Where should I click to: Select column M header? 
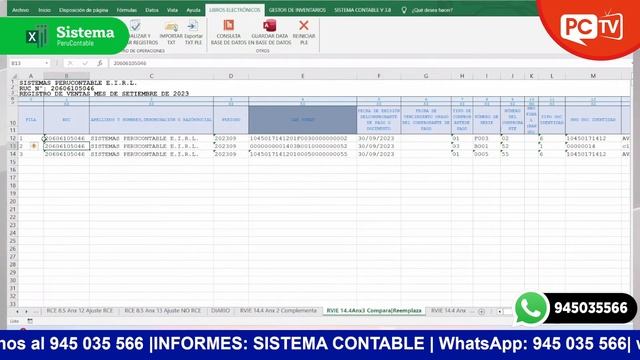[x=593, y=76]
